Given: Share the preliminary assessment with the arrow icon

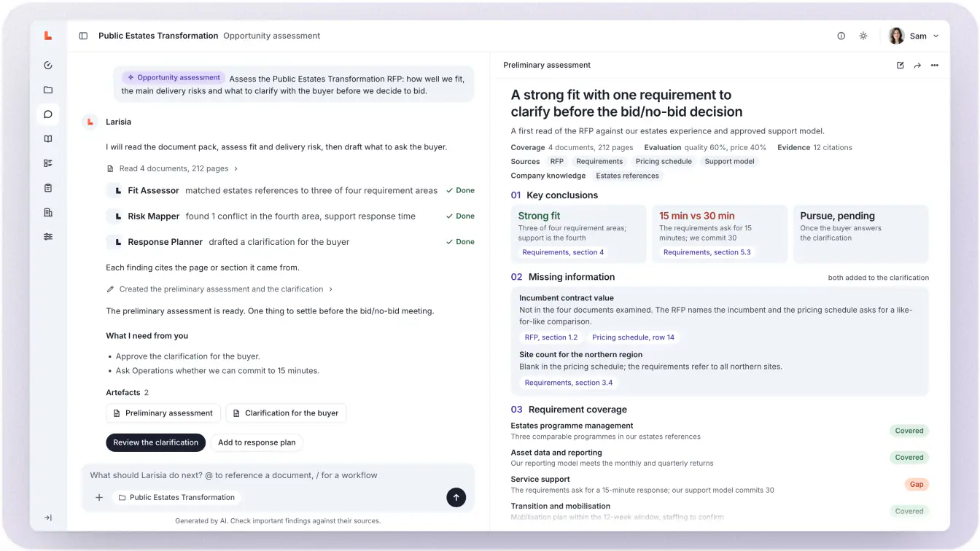Looking at the screenshot, I should 917,66.
